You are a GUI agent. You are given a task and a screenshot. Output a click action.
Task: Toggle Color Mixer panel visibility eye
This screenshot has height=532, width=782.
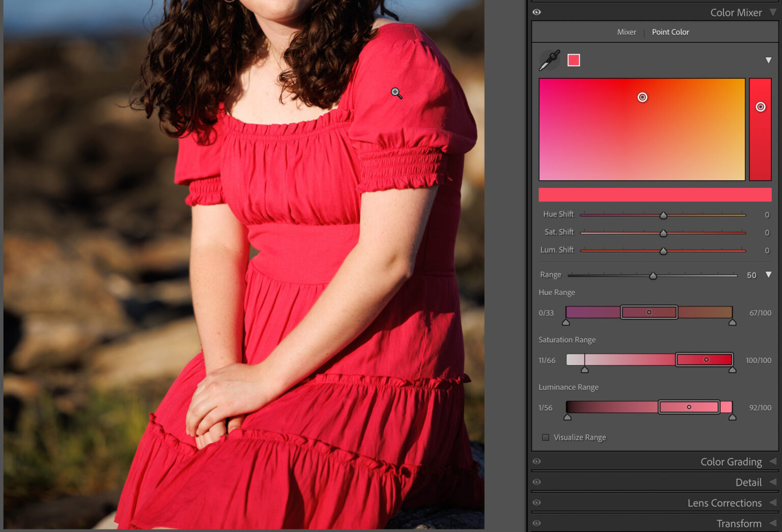pyautogui.click(x=537, y=12)
